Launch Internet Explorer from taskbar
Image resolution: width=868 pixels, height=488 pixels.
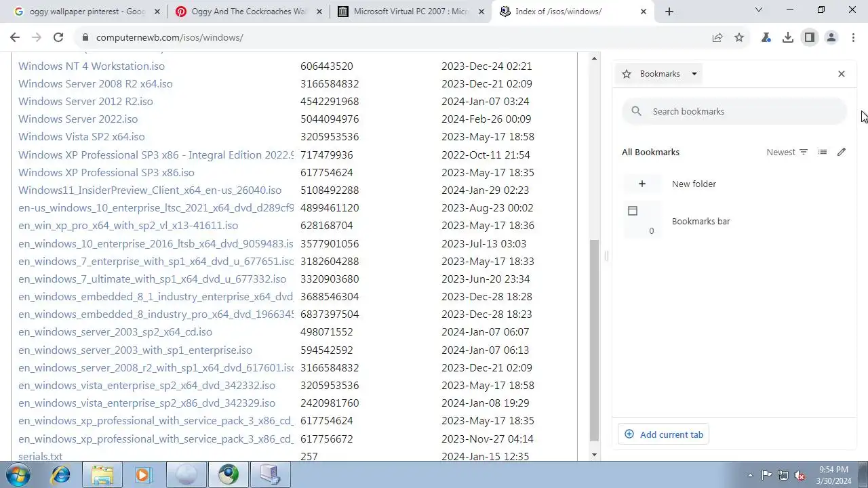[60, 474]
